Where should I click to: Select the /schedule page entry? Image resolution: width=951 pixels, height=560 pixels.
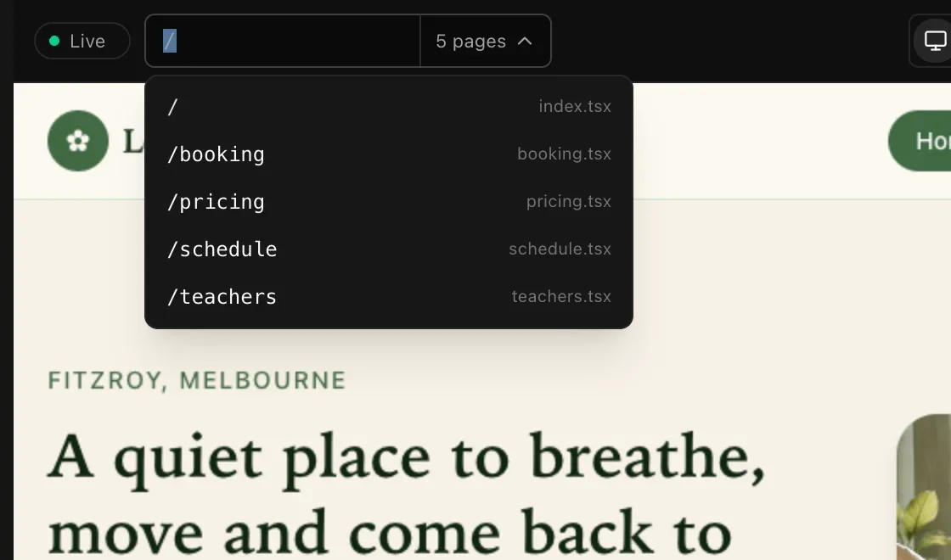click(389, 249)
